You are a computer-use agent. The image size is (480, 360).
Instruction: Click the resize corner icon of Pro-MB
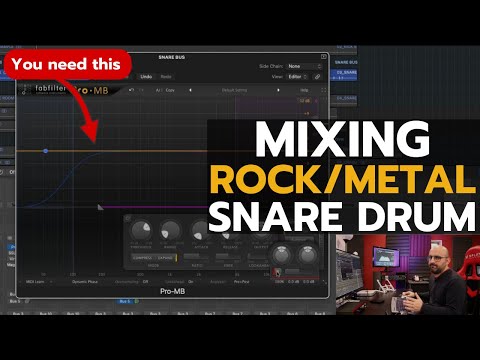click(324, 282)
